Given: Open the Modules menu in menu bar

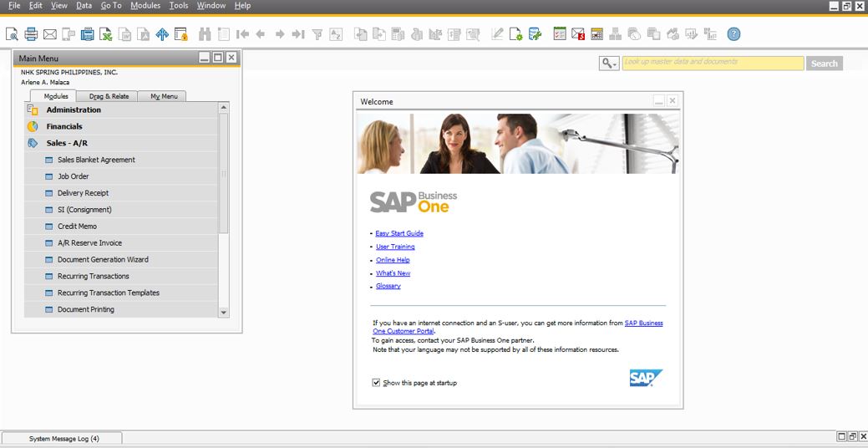Looking at the screenshot, I should click(x=145, y=6).
